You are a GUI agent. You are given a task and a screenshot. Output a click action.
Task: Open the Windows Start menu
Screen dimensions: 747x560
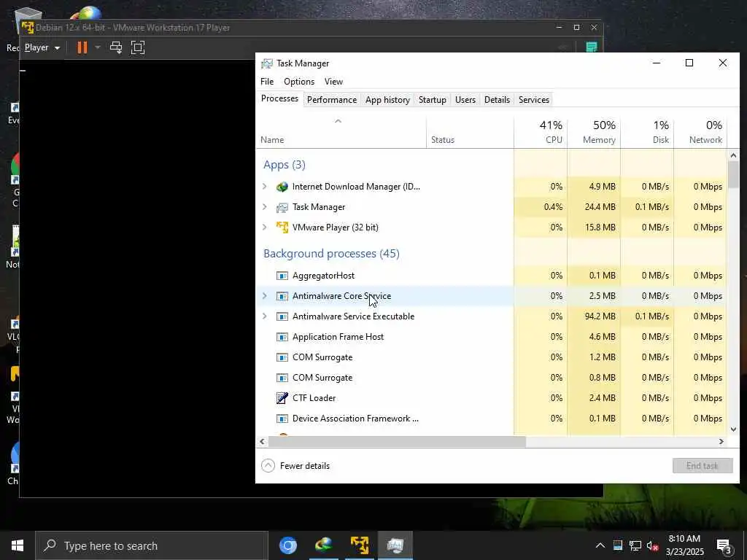coord(18,545)
